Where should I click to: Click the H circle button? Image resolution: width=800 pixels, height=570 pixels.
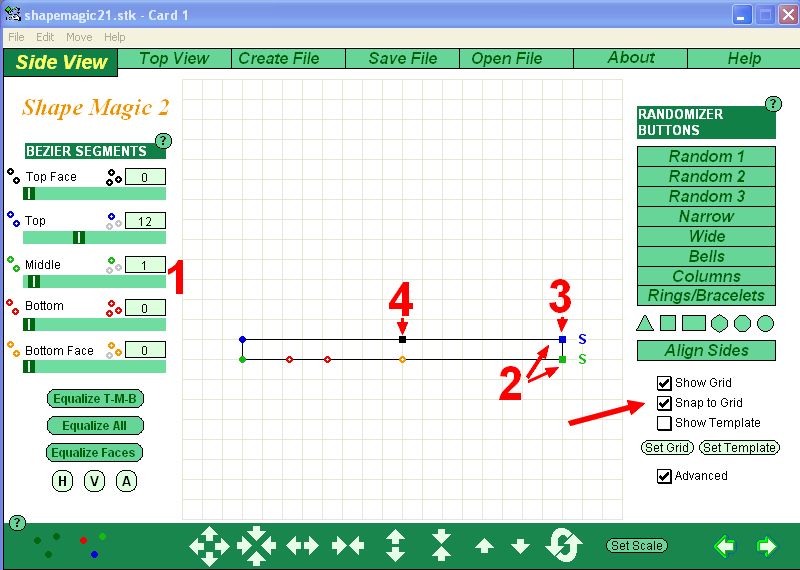tap(62, 481)
